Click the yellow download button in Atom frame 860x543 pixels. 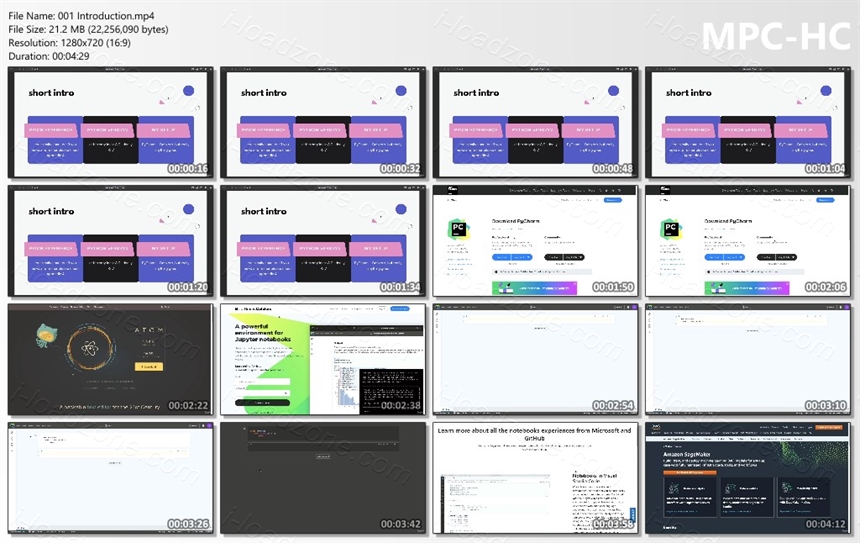[x=149, y=366]
